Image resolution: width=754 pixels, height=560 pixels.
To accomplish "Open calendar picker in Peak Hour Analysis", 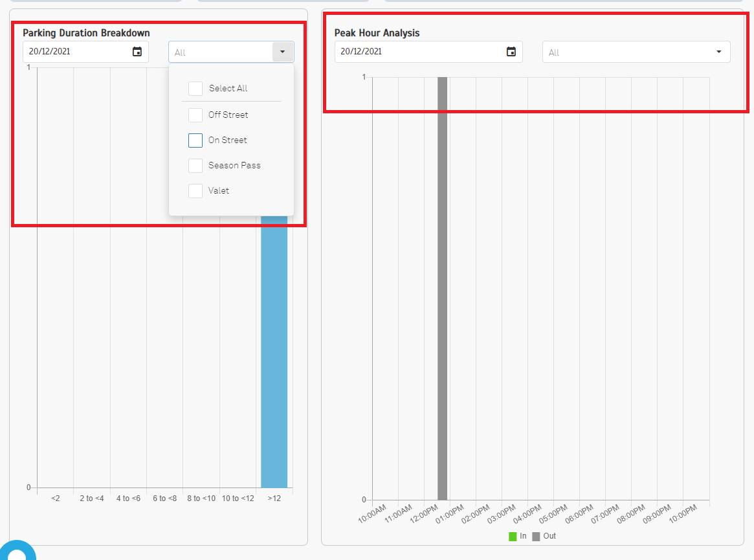I will click(x=511, y=52).
